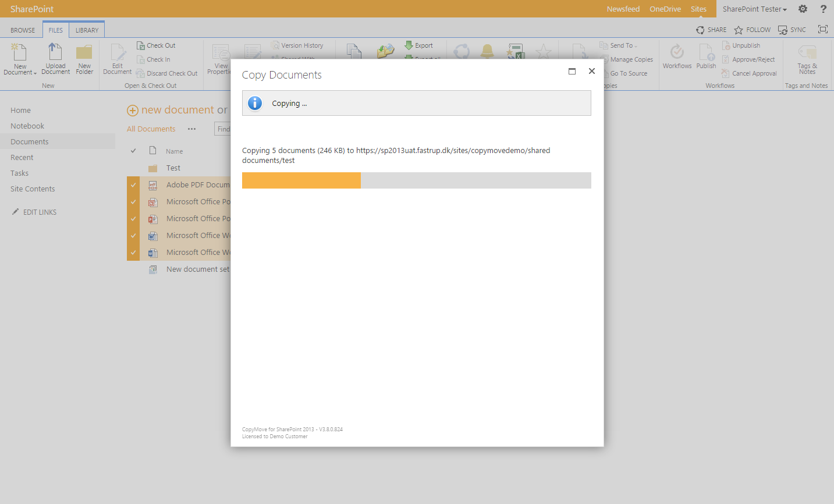Click Discard Check Out in the ribbon
Viewport: 834px width, 504px height.
(x=167, y=73)
